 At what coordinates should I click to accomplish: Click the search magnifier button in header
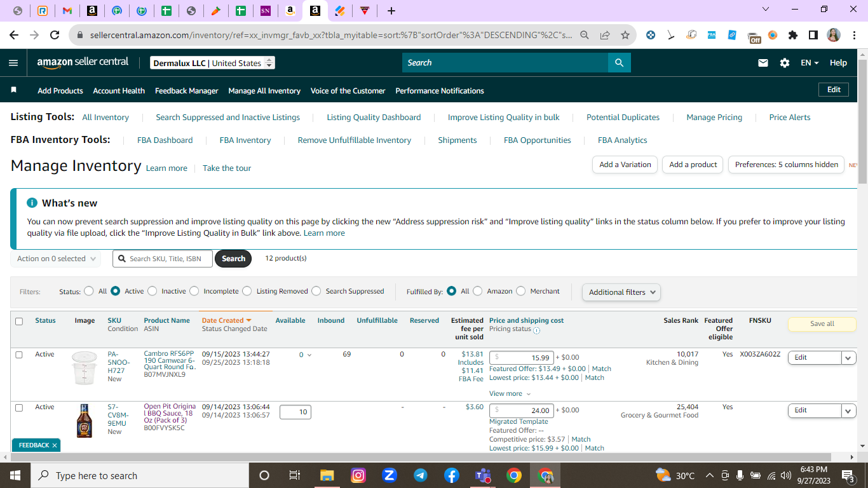(x=620, y=63)
